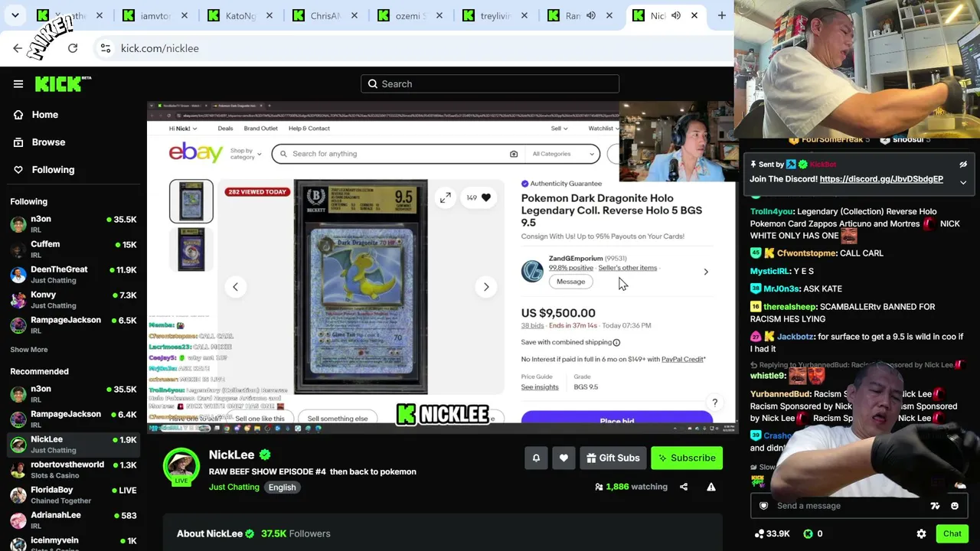Expand eBay Shop by category dropdown
The width and height of the screenshot is (980, 551).
pyautogui.click(x=245, y=154)
